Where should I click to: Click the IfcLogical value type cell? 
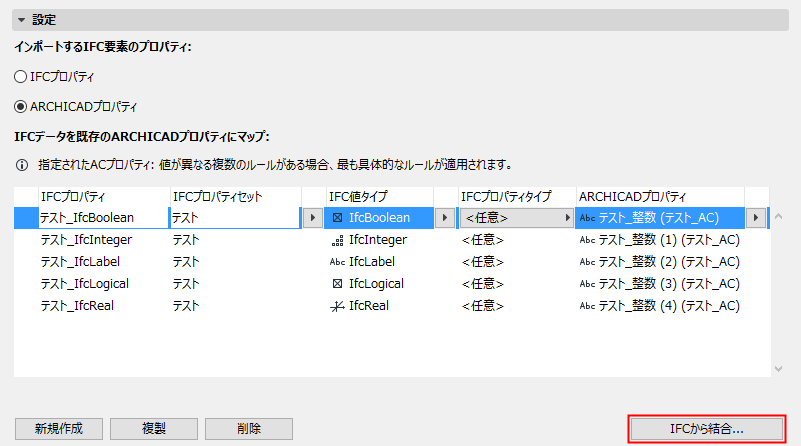coord(379,284)
